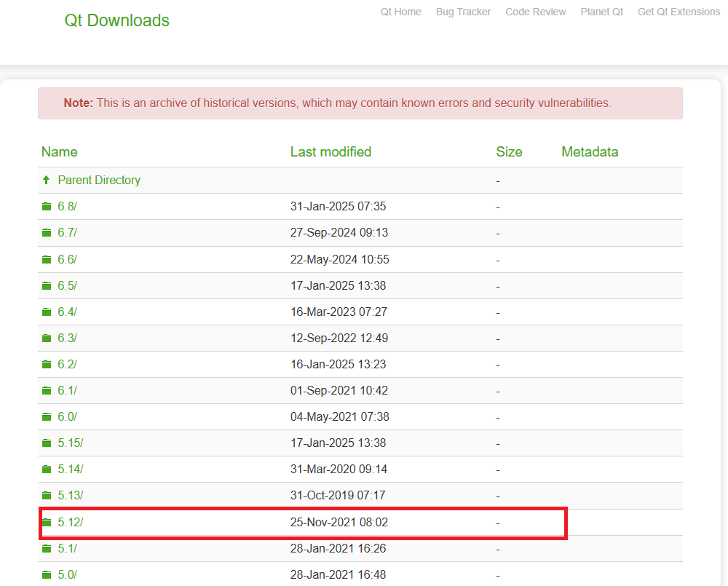Click the archive warning Note text

point(338,103)
